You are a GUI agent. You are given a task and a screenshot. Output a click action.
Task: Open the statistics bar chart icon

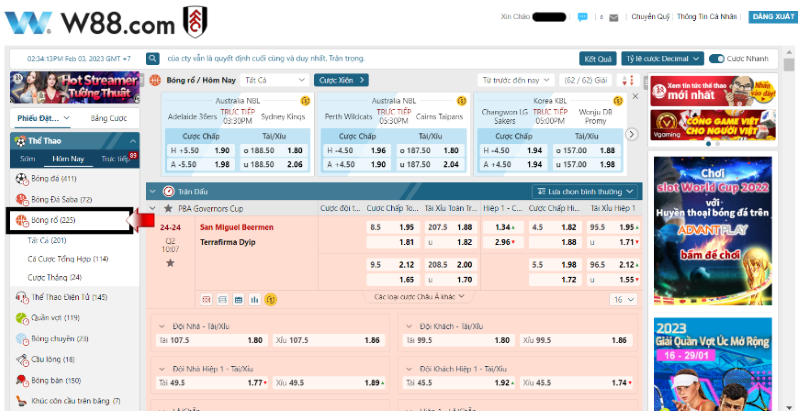[x=255, y=300]
